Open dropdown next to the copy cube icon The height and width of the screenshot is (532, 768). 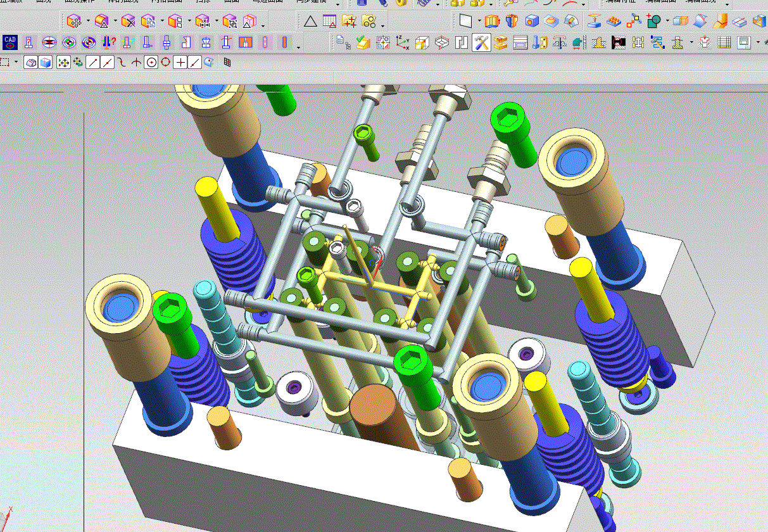162,22
